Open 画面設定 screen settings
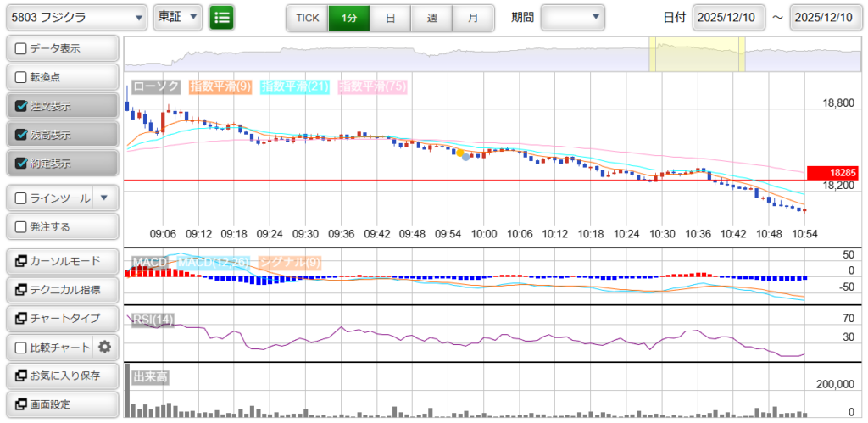Image resolution: width=868 pixels, height=423 pixels. coord(61,404)
